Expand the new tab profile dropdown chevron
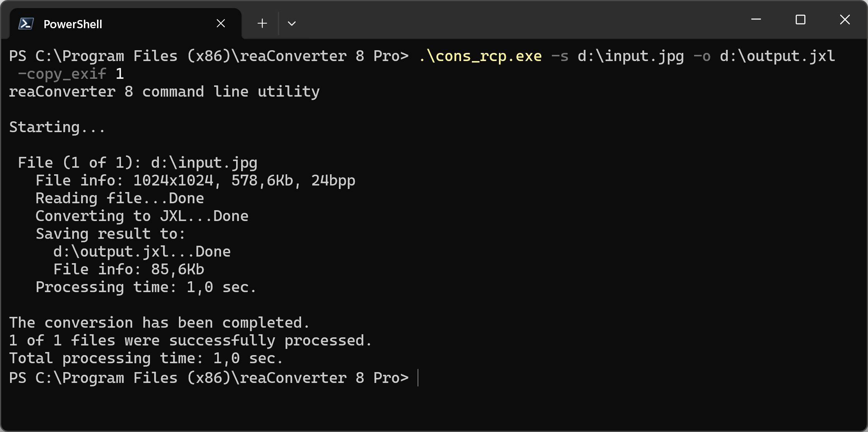This screenshot has height=432, width=868. coord(292,24)
